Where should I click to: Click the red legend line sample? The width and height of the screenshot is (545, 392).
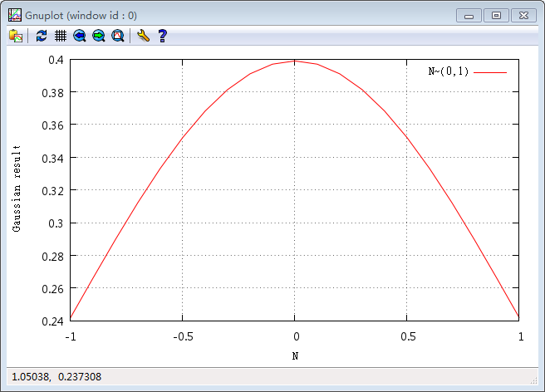click(490, 72)
